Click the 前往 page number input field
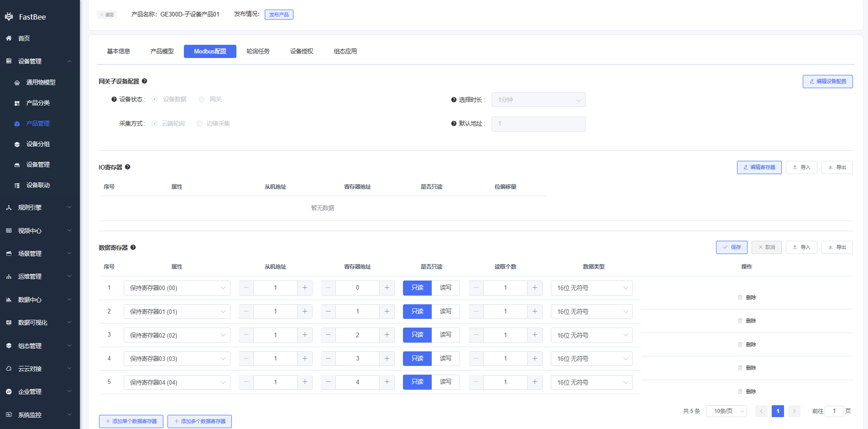The image size is (868, 429). (834, 411)
